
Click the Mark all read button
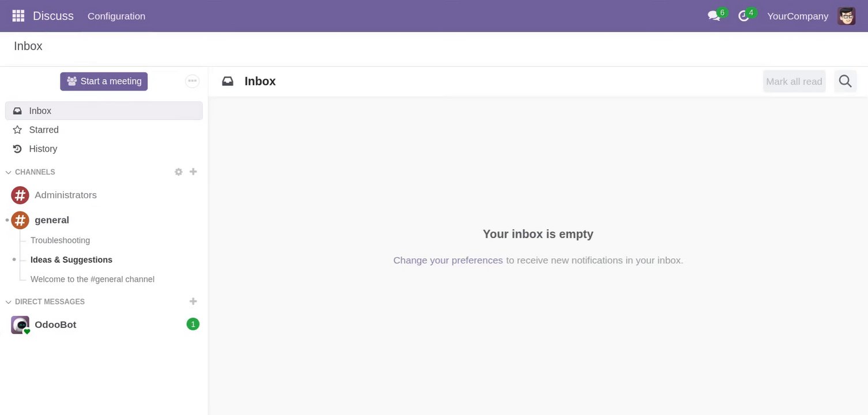pyautogui.click(x=794, y=81)
